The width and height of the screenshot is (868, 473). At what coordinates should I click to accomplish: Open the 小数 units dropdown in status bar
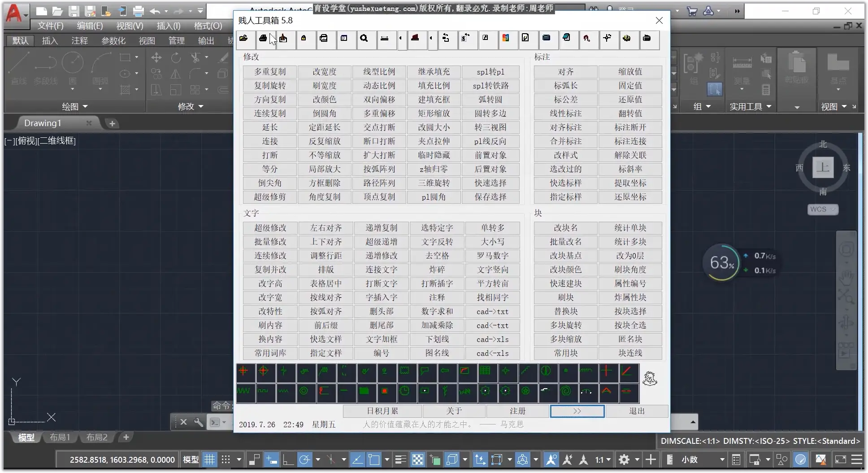723,459
